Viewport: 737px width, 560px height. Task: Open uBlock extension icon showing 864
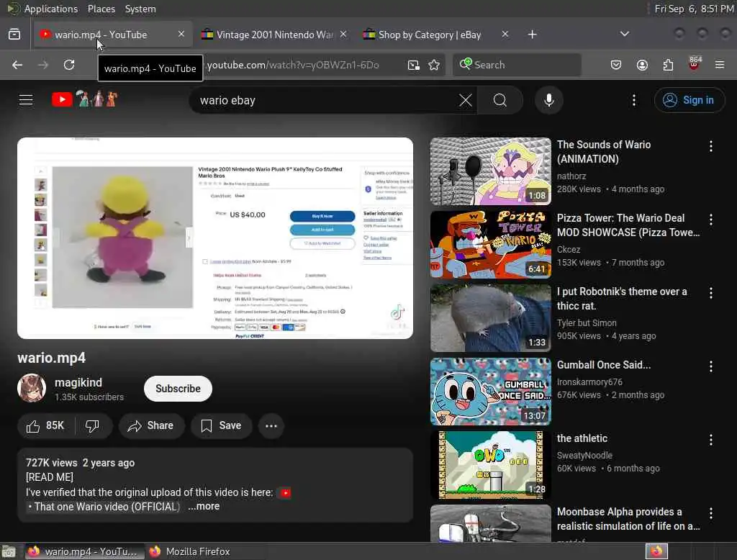pos(695,64)
